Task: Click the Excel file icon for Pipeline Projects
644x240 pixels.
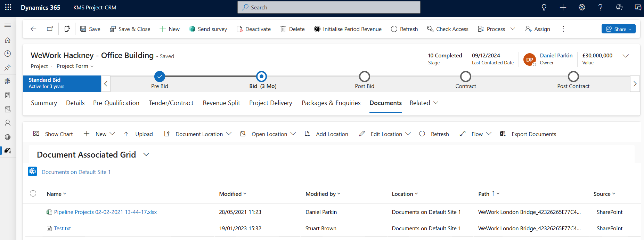Action: tap(49, 212)
